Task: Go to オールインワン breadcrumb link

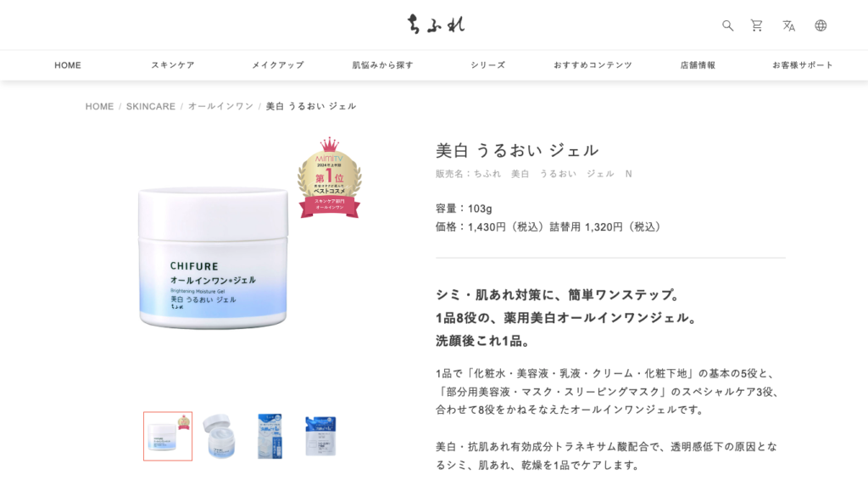Action: click(x=220, y=106)
